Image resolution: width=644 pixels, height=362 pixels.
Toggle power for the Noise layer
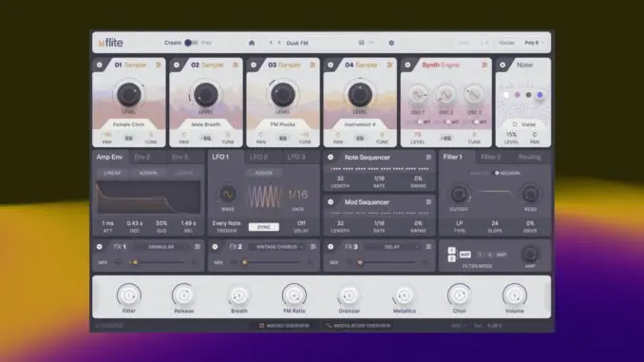click(502, 65)
